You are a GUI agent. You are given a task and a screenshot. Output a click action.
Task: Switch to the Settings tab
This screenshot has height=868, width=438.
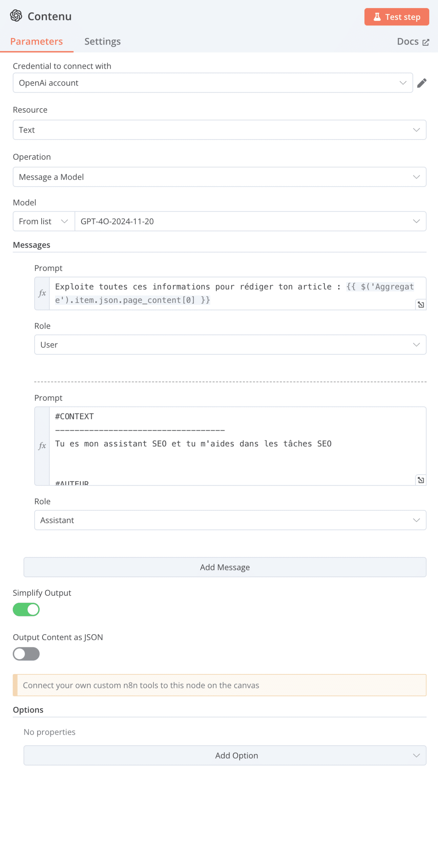[x=102, y=41]
